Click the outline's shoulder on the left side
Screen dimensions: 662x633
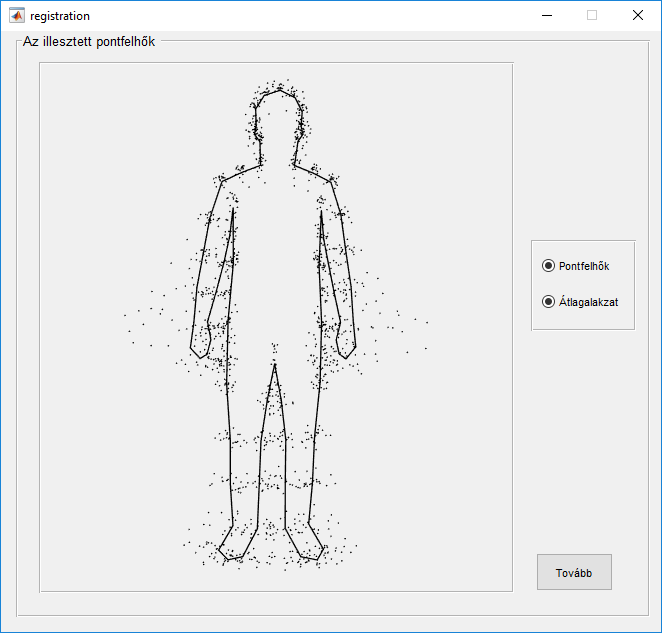(224, 181)
